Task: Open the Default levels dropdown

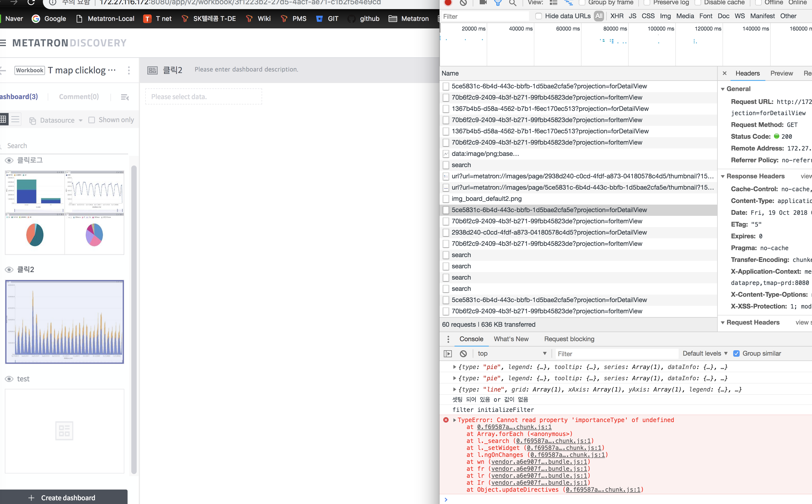Action: pos(704,353)
